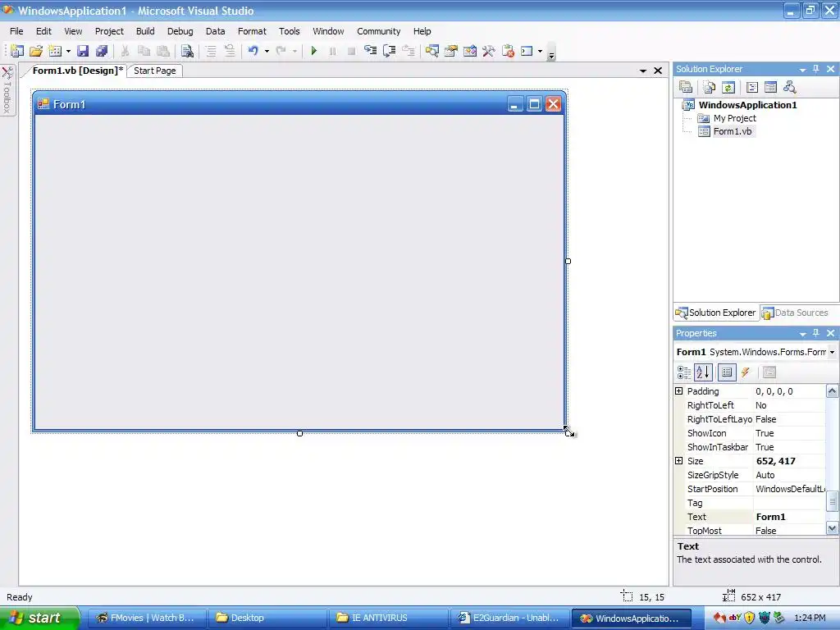Expand the Padding property
Screen dimensions: 840x630
[678, 391]
